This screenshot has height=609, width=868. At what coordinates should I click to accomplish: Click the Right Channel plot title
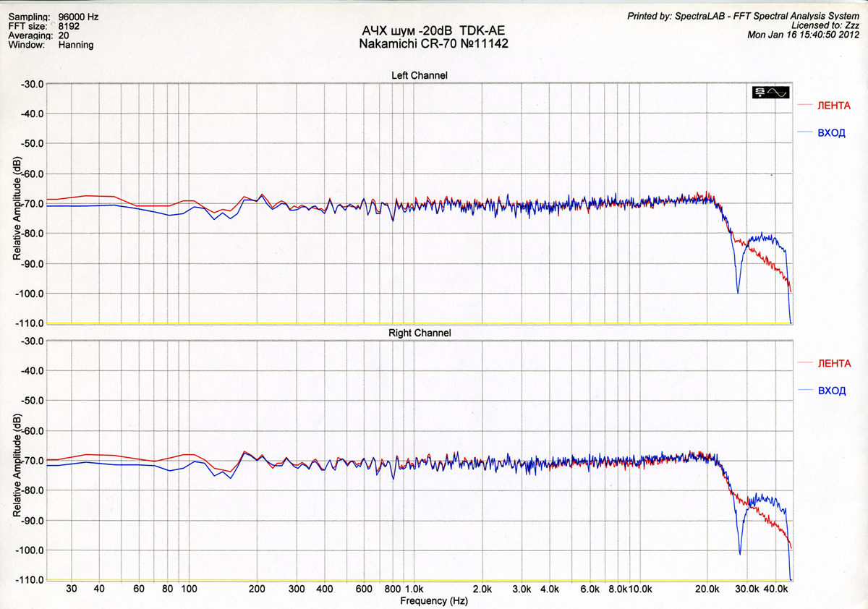420,333
